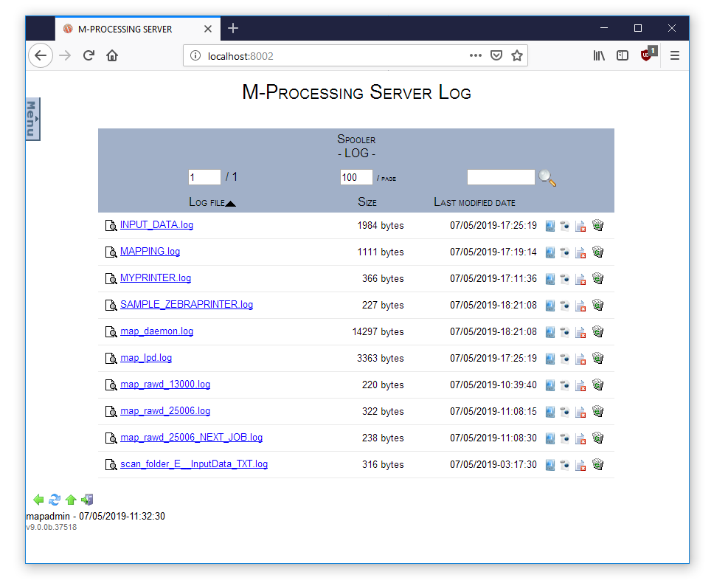The height and width of the screenshot is (586, 728).
Task: Click the green up arrow at page bottom
Action: pos(71,500)
